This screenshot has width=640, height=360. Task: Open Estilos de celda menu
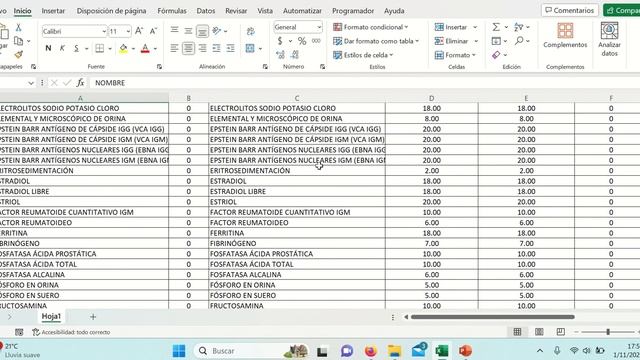coord(363,55)
